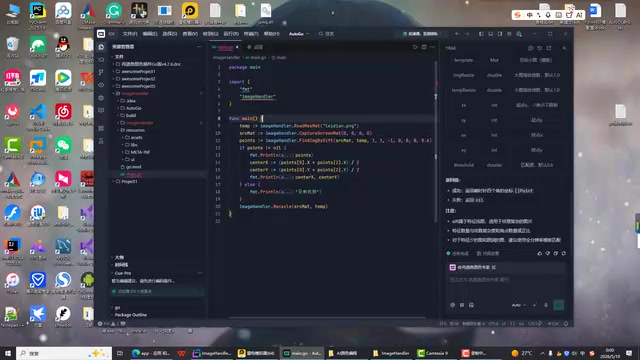
Task: Close the main.go editor tab
Action: coord(237,47)
